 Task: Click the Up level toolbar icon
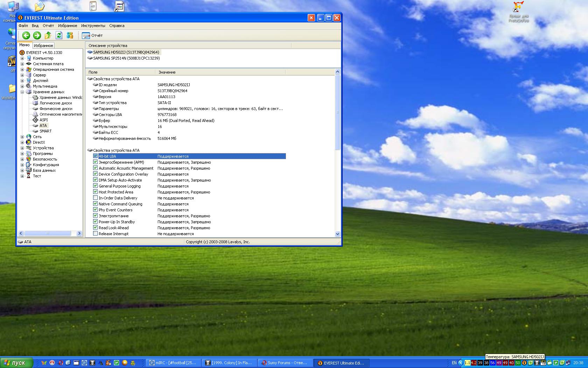click(48, 35)
